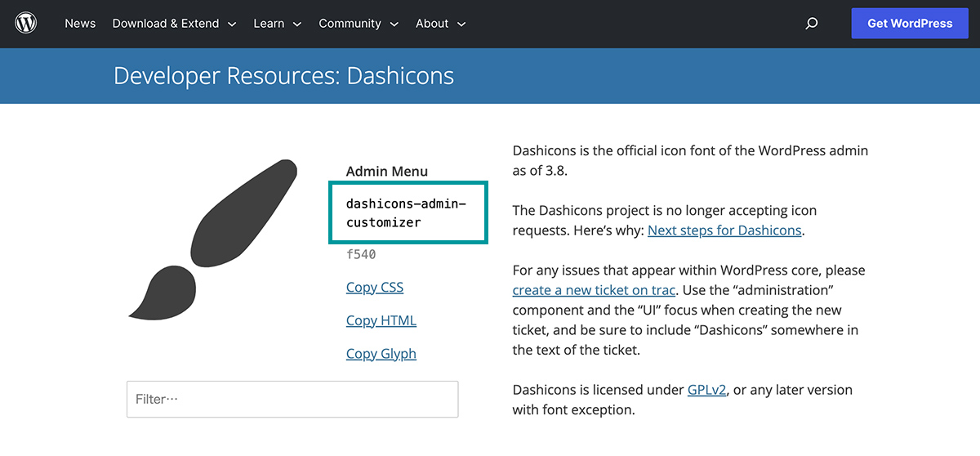980x456 pixels.
Task: Open Next steps for Dashicons link
Action: point(724,230)
